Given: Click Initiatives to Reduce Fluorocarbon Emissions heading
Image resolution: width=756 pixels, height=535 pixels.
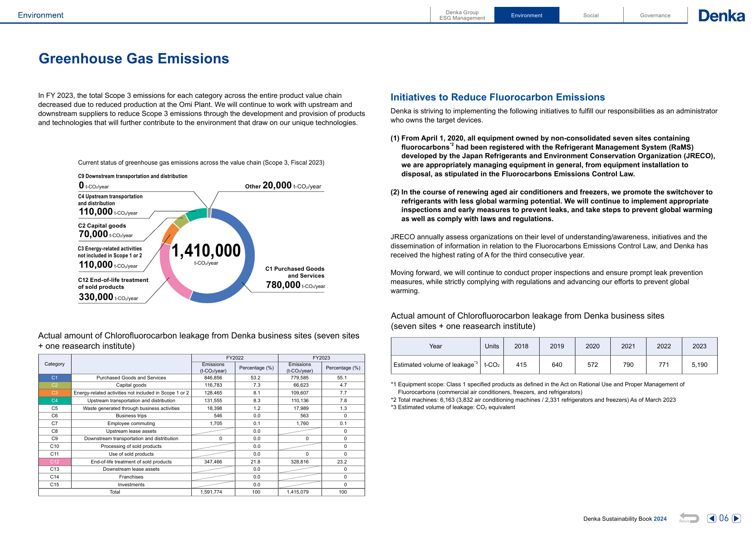Looking at the screenshot, I should [498, 97].
